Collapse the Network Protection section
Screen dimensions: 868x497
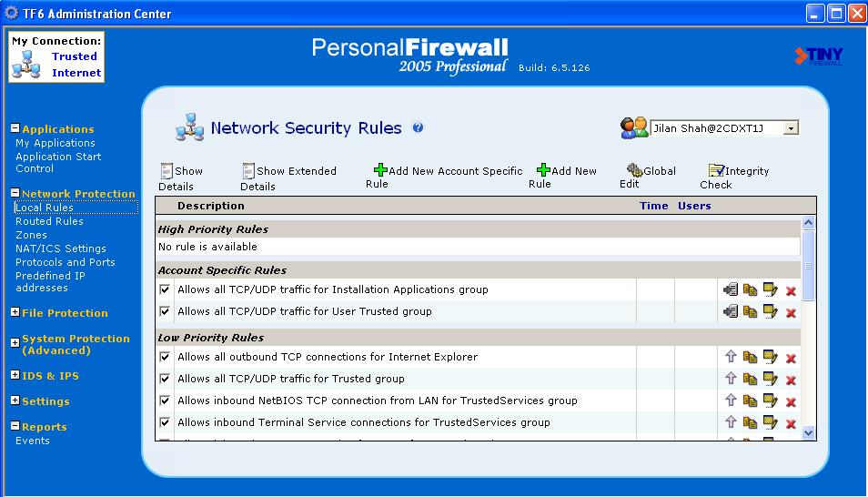[x=15, y=193]
